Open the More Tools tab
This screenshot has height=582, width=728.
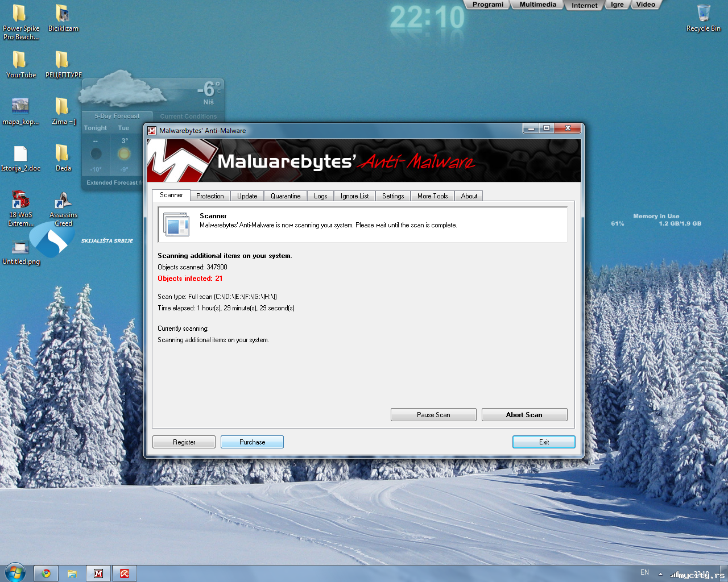pyautogui.click(x=433, y=196)
